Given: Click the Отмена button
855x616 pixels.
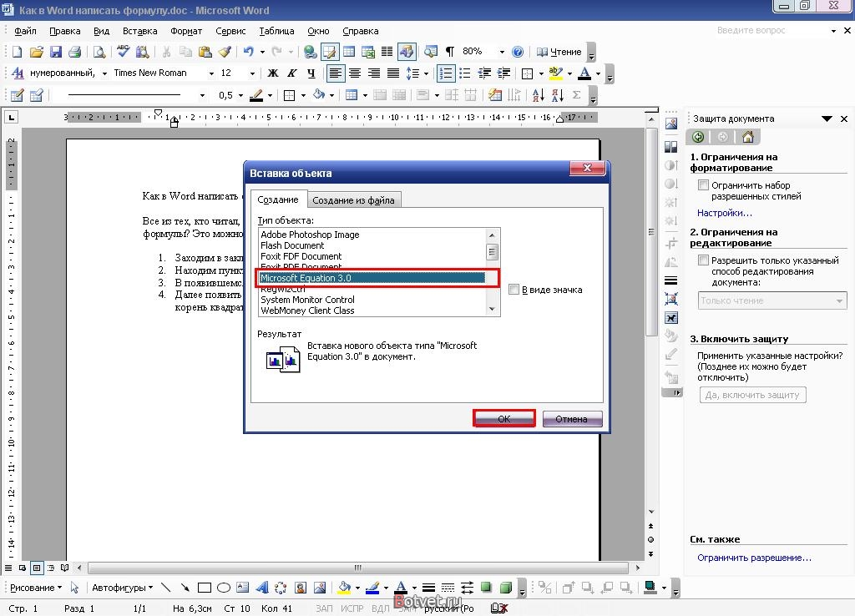Looking at the screenshot, I should coord(571,419).
